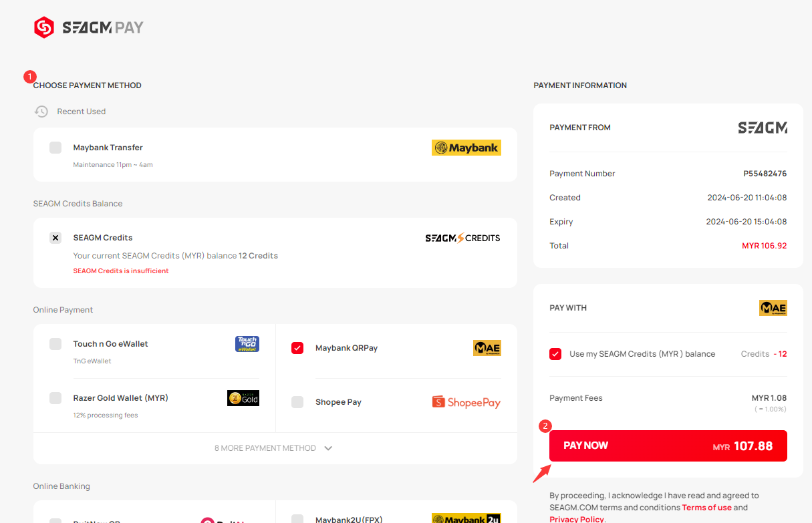
Task: Click the '( = 1.00%)' fee rate text
Action: (771, 409)
